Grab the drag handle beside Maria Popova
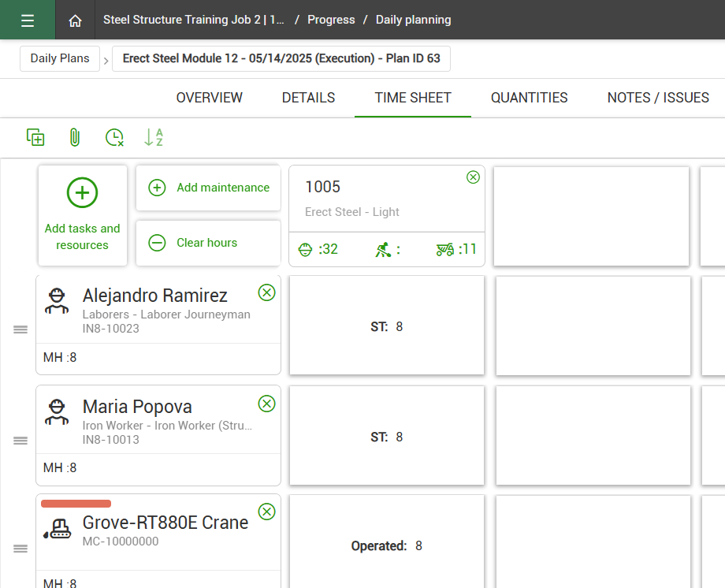Image resolution: width=725 pixels, height=588 pixels. click(20, 441)
